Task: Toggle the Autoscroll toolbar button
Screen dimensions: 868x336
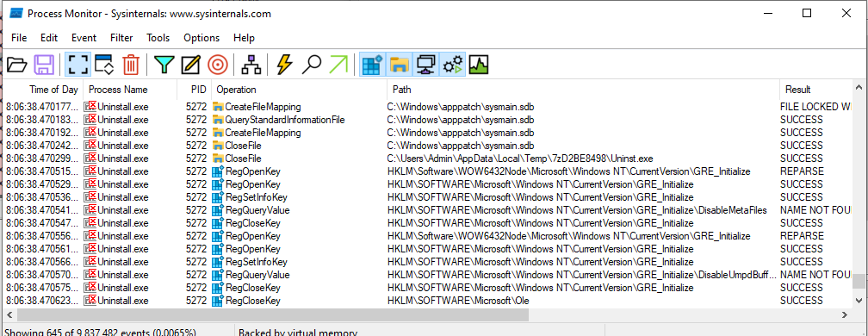Action: click(104, 65)
